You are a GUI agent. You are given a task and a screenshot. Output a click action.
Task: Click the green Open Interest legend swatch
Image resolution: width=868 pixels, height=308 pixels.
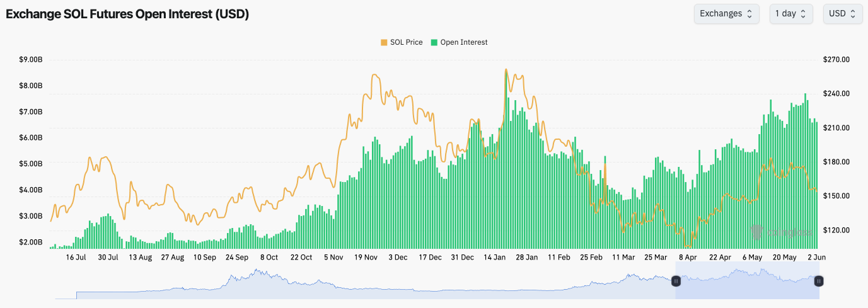[x=434, y=42]
